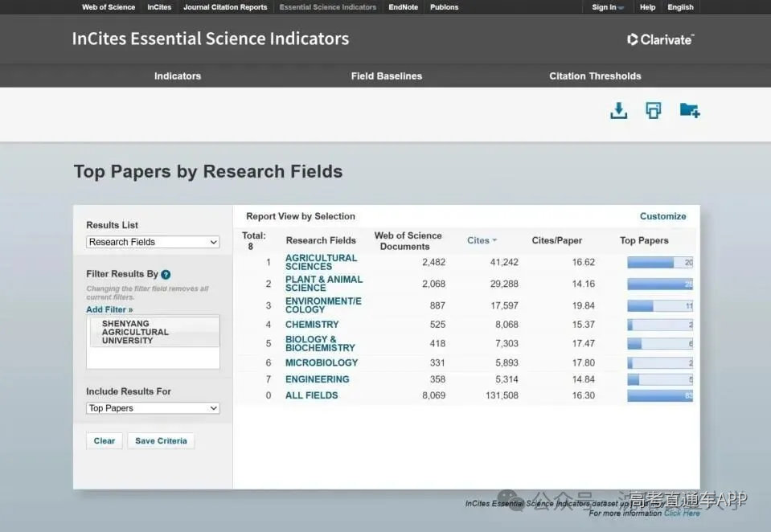Open the Filter Results By help icon
771x532 pixels.
coord(166,274)
